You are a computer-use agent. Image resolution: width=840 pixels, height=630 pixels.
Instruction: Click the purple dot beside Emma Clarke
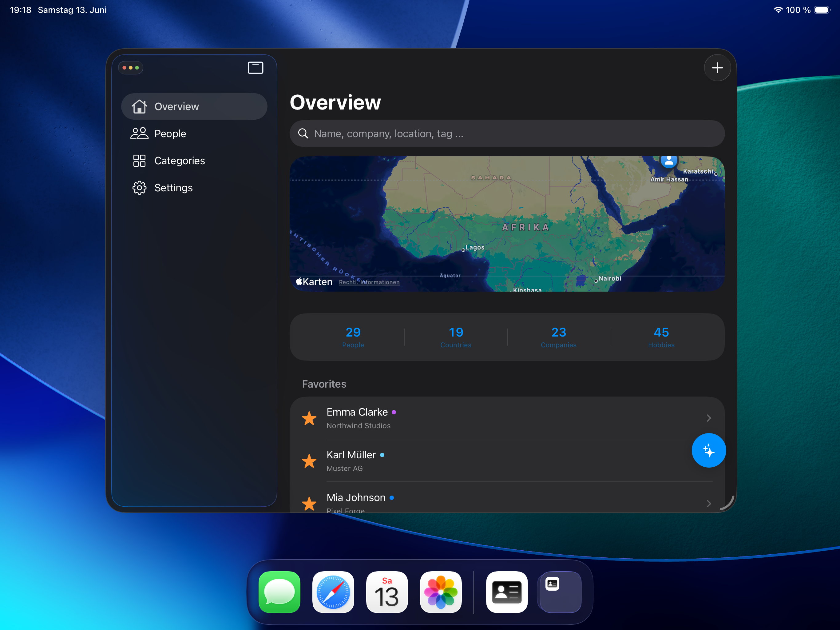pyautogui.click(x=394, y=412)
